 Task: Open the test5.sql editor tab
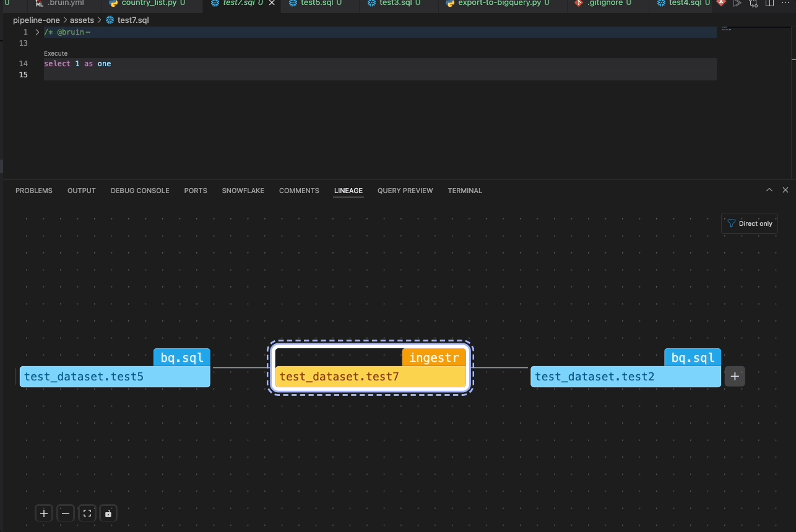pyautogui.click(x=319, y=4)
